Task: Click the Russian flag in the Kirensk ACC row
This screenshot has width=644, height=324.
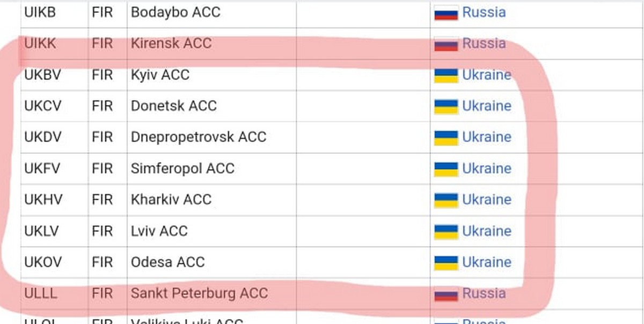Action: click(445, 44)
